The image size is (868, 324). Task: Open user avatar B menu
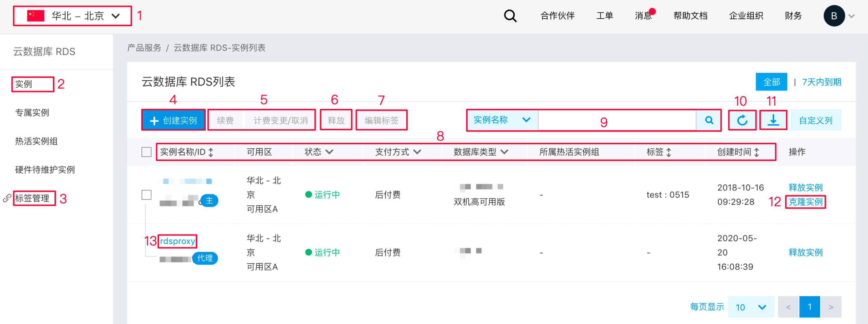click(x=834, y=16)
